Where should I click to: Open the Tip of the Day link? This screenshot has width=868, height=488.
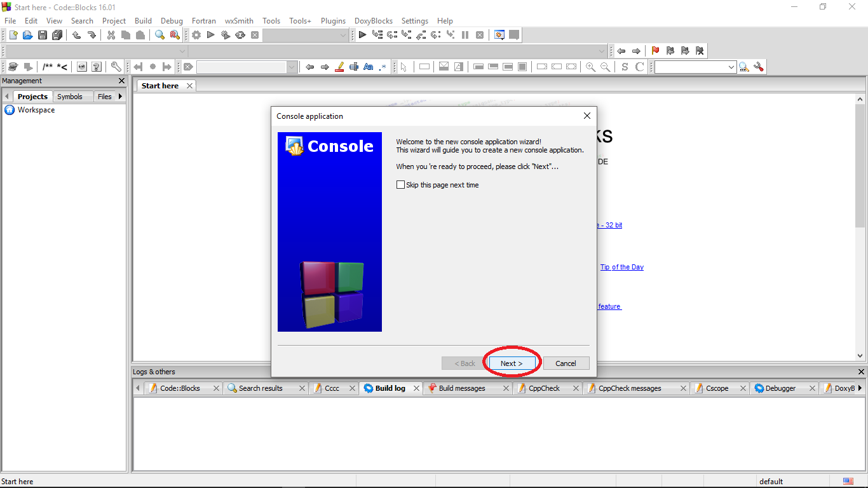coord(621,267)
